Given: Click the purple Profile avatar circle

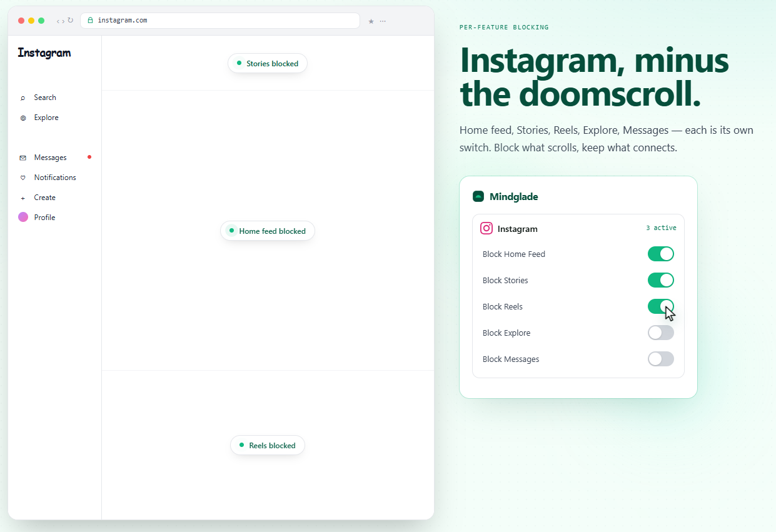Looking at the screenshot, I should [23, 218].
